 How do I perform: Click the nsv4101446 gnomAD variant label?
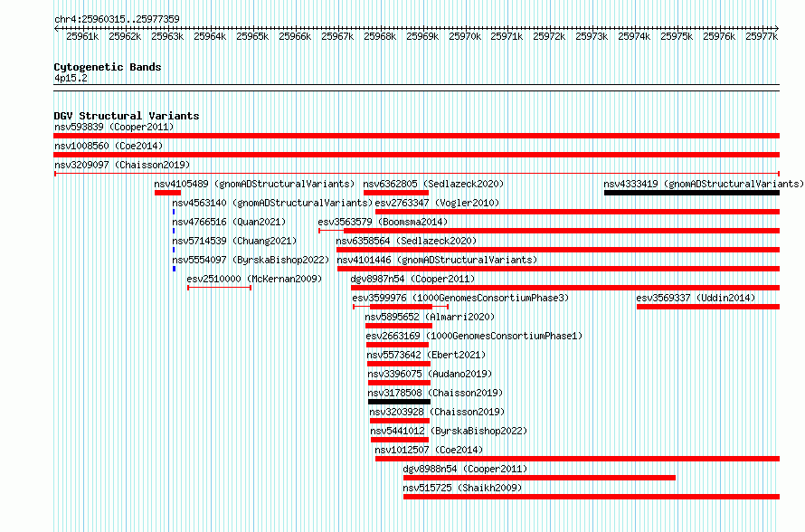[x=437, y=260]
